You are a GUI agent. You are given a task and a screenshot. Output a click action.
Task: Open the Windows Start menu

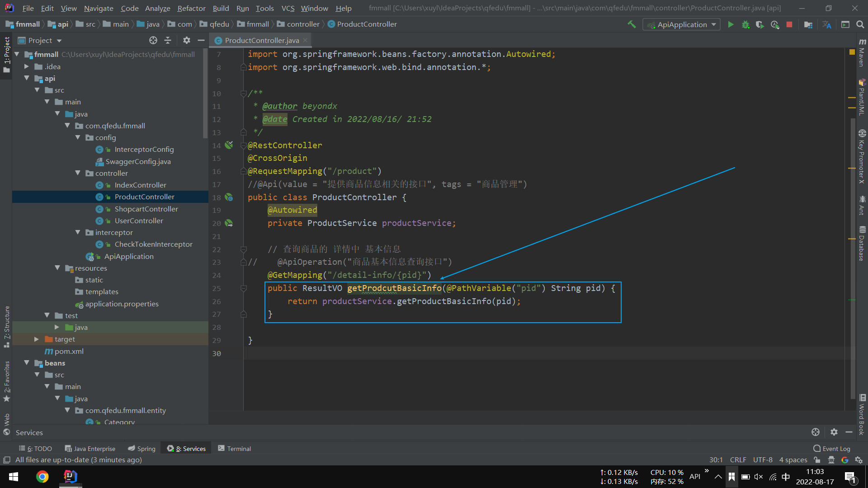[14, 477]
